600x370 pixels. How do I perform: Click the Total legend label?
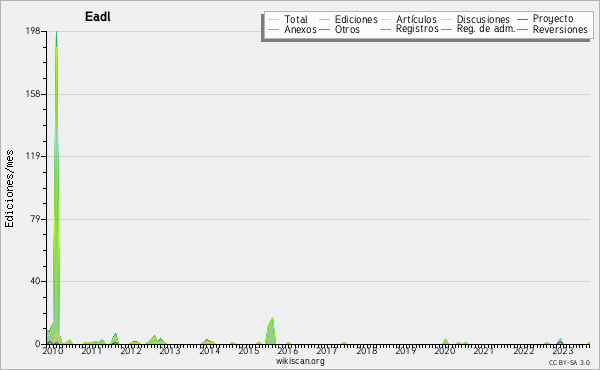pyautogui.click(x=296, y=19)
